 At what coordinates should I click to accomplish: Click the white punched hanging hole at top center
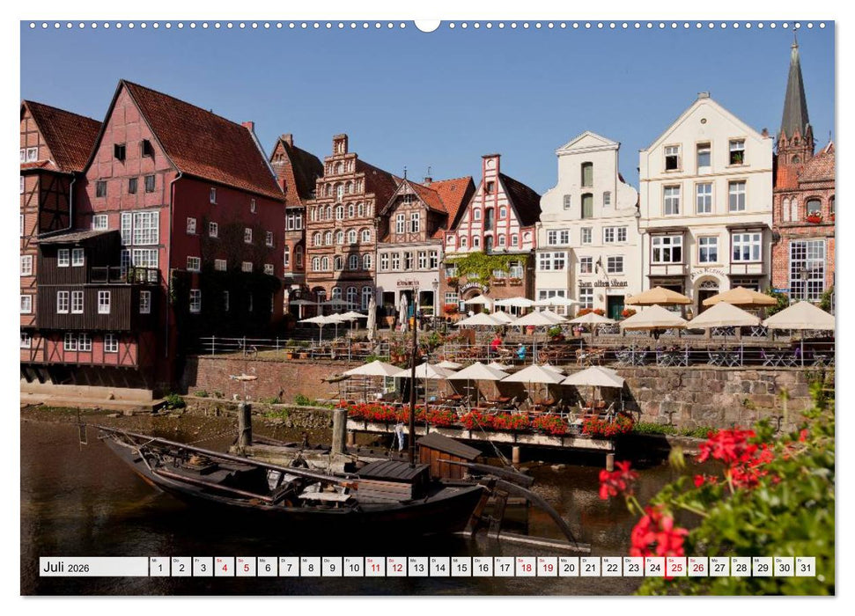[427, 25]
